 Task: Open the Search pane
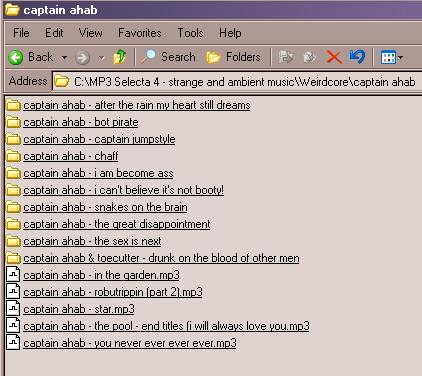tap(168, 57)
